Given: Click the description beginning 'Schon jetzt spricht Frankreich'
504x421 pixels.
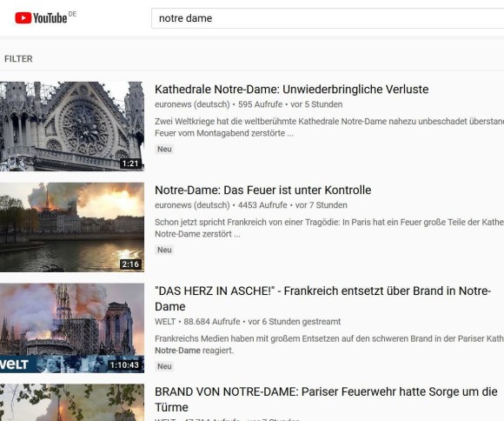Looking at the screenshot, I should (329, 228).
